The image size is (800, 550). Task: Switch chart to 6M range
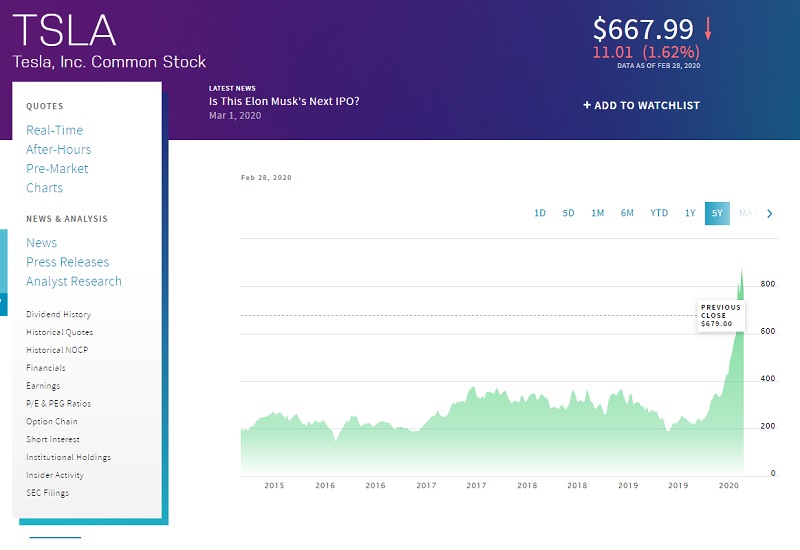pos(627,213)
